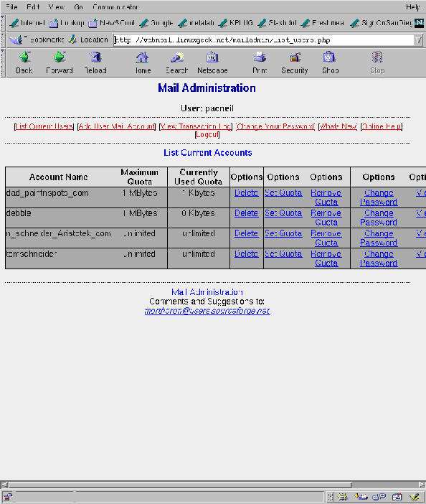Open the metalab personal toolbar bookmark

[x=196, y=23]
